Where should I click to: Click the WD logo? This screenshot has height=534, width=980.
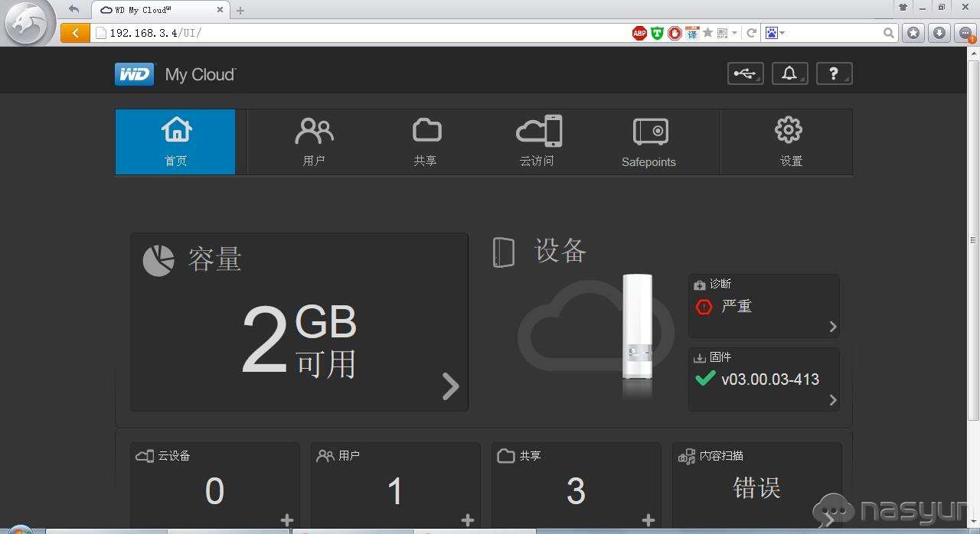pos(135,74)
